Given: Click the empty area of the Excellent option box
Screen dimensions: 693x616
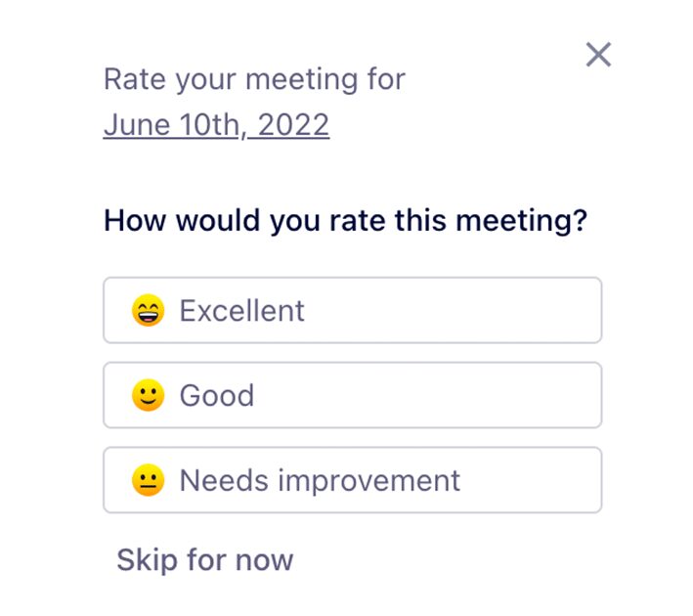Looking at the screenshot, I should [451, 310].
